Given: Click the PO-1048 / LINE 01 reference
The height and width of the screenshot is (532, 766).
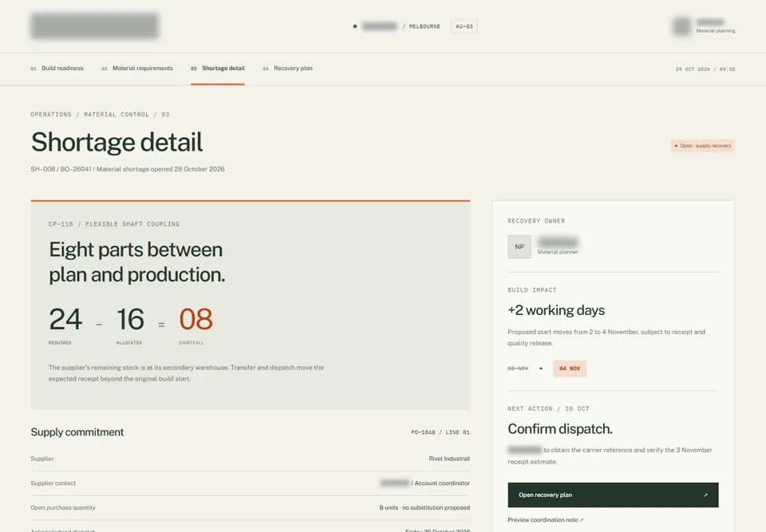Looking at the screenshot, I should point(440,432).
